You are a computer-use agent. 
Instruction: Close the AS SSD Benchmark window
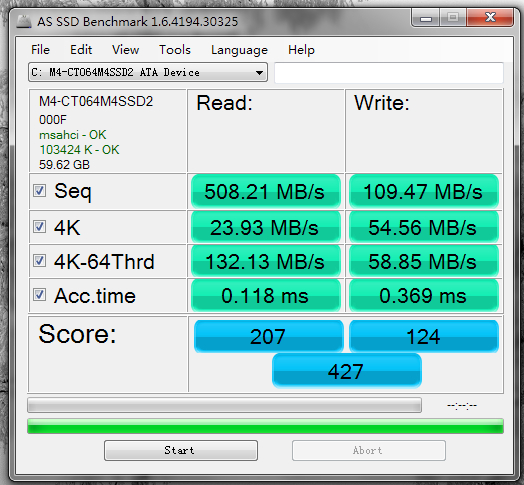(490, 17)
